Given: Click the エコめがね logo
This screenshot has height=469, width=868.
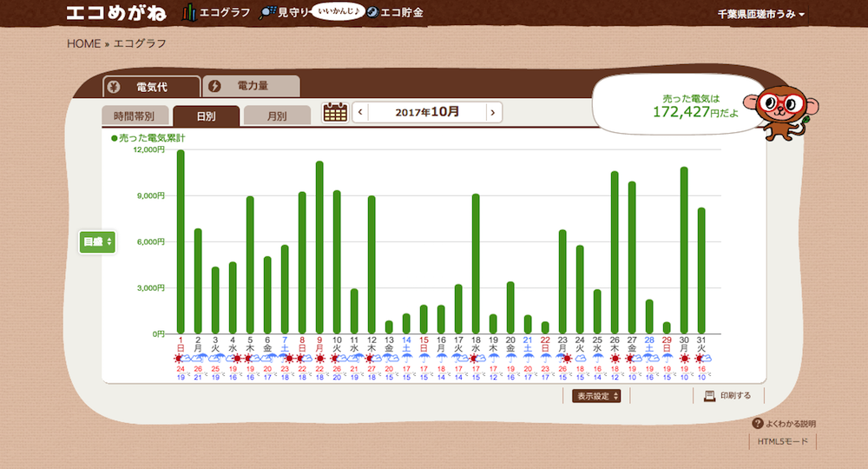Looking at the screenshot, I should coord(117,13).
